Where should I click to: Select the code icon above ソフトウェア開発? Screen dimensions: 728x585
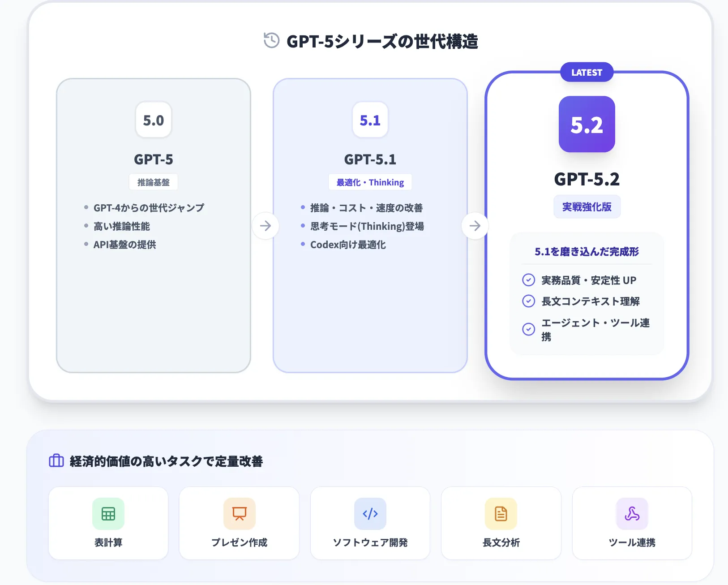370,514
